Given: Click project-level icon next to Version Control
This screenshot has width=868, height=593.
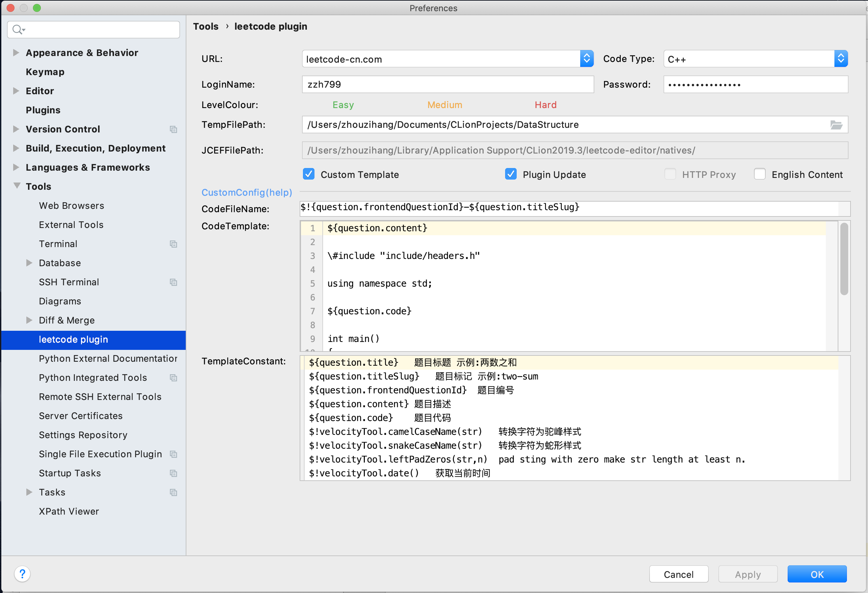Looking at the screenshot, I should 173,129.
